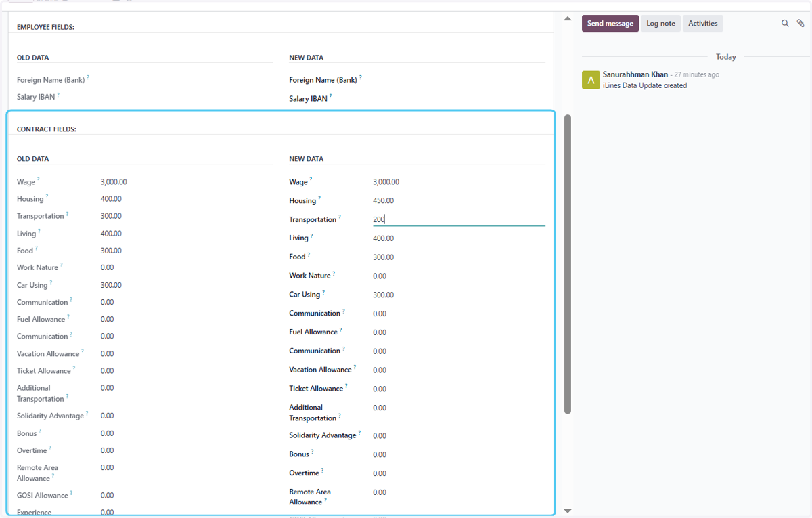Viewport: 812px width, 518px height.
Task: Click Old Data Housing value 400.00
Action: point(111,199)
